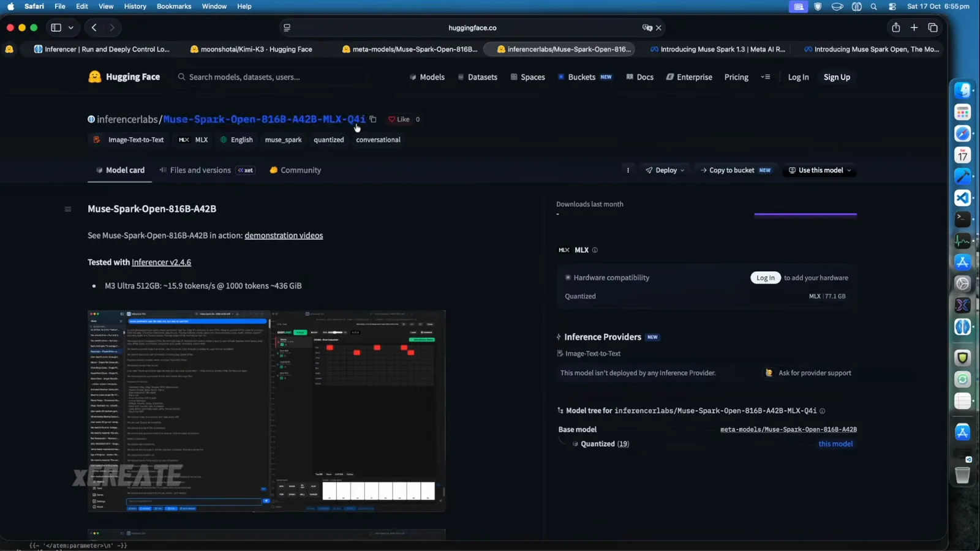Viewport: 980px width, 551px height.
Task: Click translate icon in address bar
Action: point(647,28)
